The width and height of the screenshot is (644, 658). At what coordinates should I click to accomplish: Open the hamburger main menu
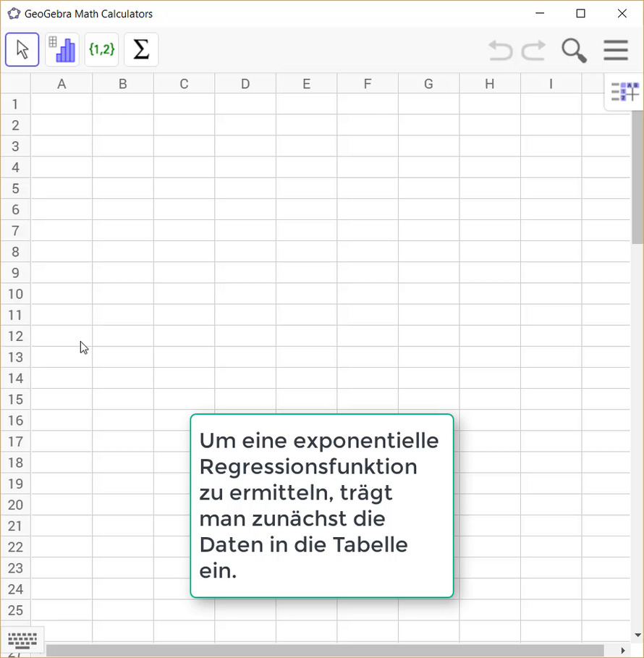pos(616,51)
